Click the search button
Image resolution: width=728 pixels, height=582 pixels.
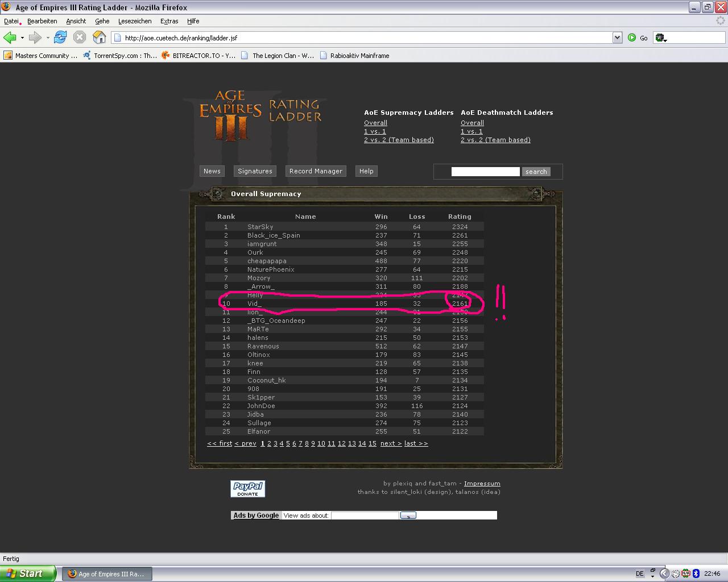[x=536, y=172]
